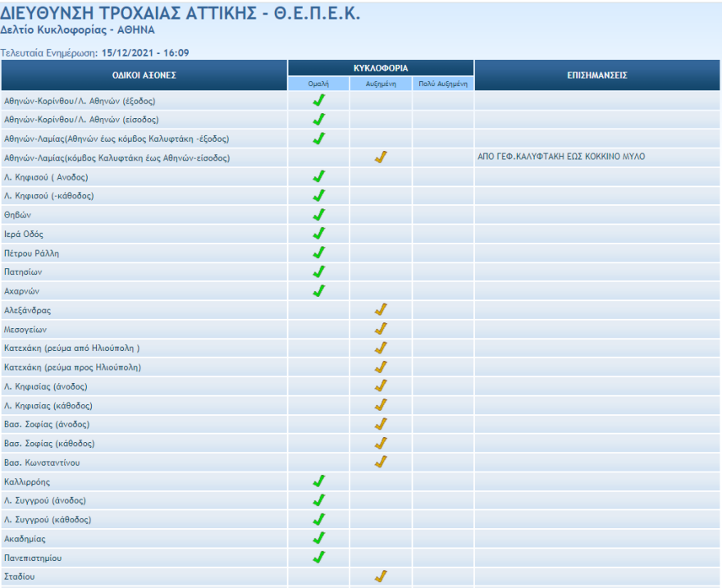Click the ΟΔΙΚΟΙ ΑΞΟΝΕΣ table header
The width and height of the screenshot is (722, 588).
click(x=144, y=75)
